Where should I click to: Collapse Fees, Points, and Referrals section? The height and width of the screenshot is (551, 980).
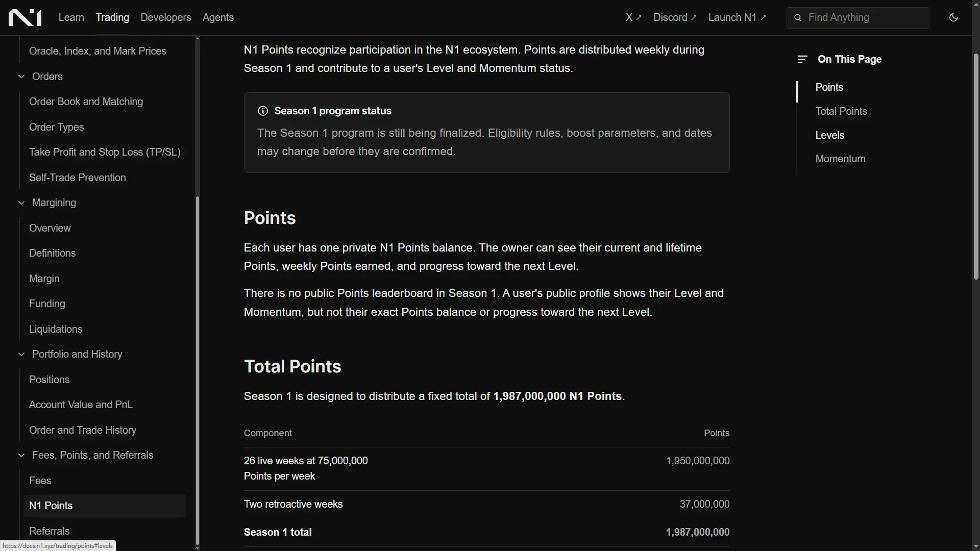pyautogui.click(x=21, y=455)
